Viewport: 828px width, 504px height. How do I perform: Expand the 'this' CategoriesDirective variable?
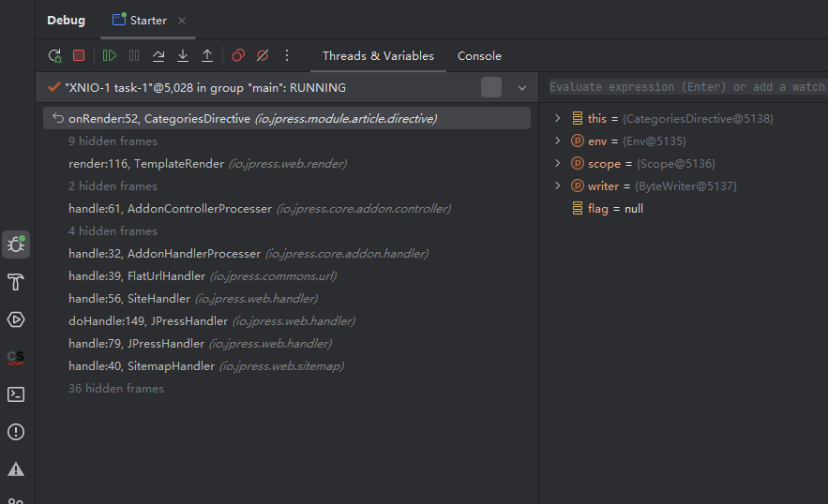tap(557, 119)
